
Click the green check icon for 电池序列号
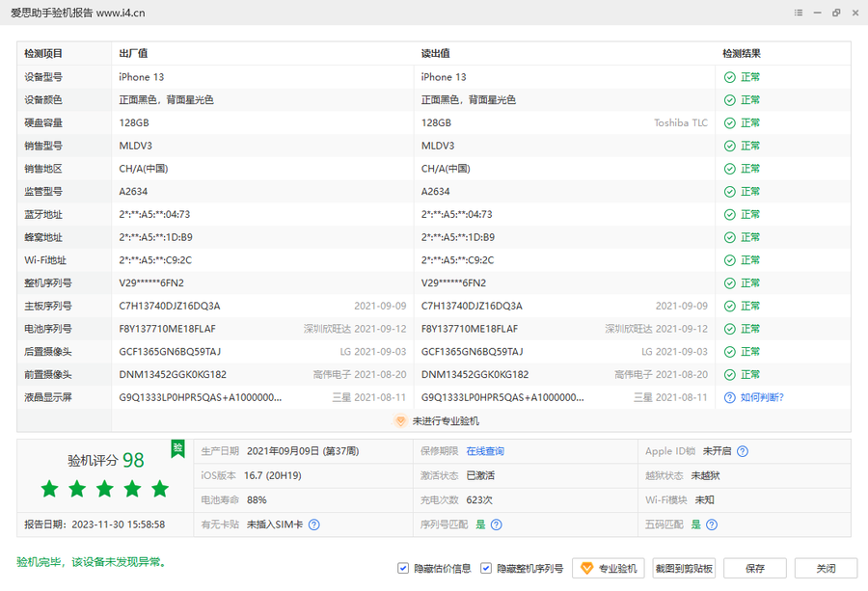730,329
